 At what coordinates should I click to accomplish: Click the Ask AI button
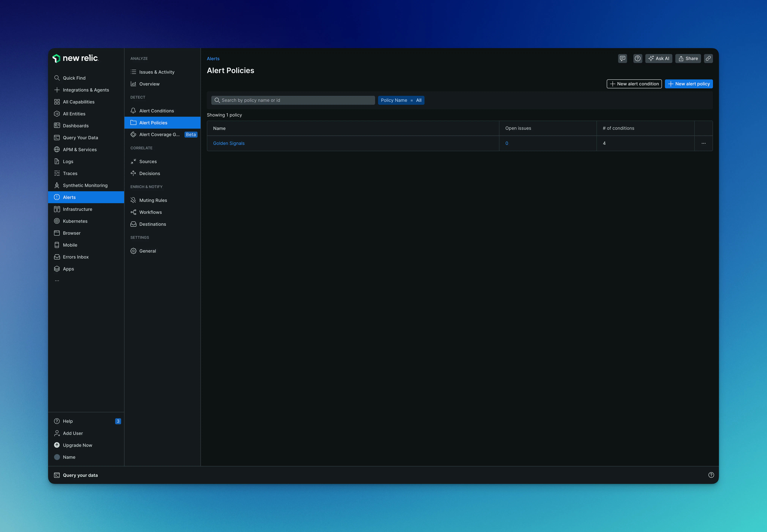point(659,58)
